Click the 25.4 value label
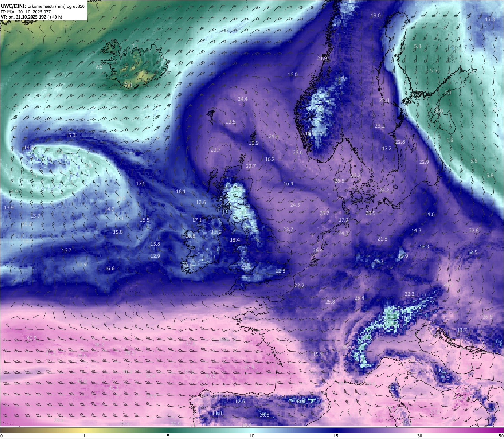Image resolution: width=504 pixels, height=439 pixels. point(359,298)
